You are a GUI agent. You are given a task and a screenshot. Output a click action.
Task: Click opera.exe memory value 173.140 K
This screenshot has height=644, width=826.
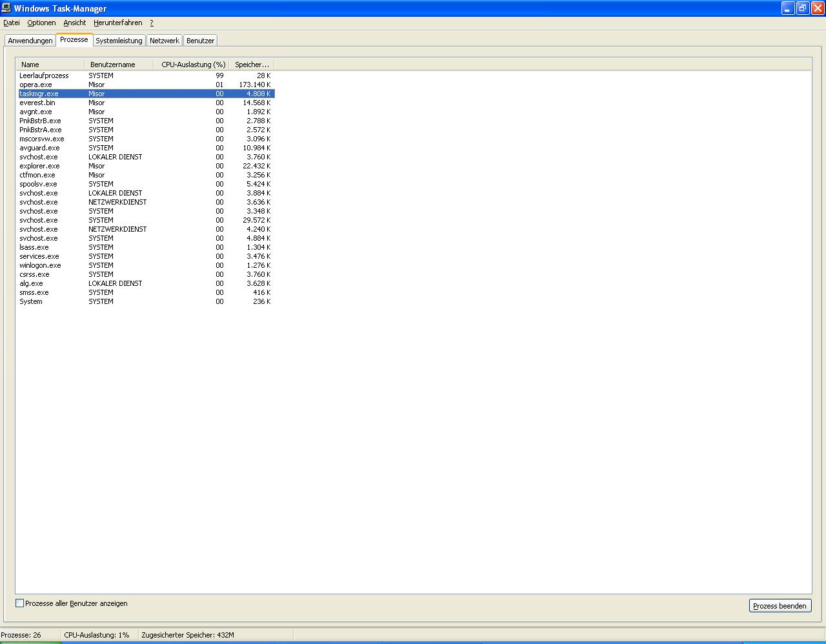[x=255, y=85]
